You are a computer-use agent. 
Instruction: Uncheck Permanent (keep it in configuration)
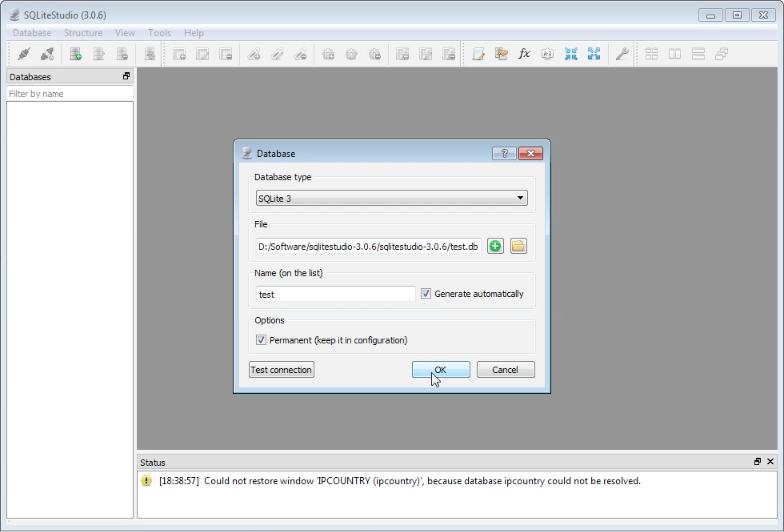[x=261, y=340]
